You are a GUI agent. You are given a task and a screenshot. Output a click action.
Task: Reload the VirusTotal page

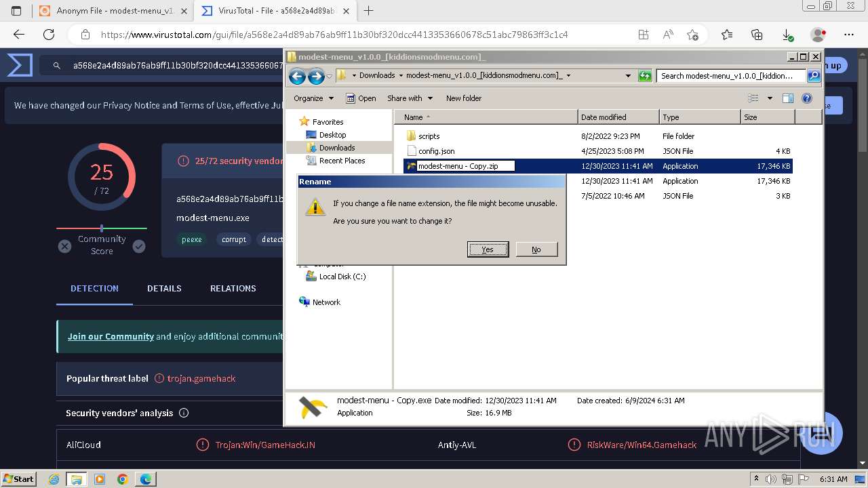[49, 35]
